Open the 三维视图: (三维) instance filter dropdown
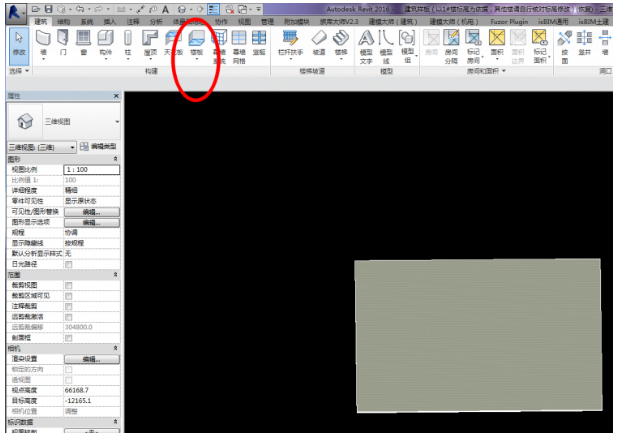 click(x=72, y=148)
